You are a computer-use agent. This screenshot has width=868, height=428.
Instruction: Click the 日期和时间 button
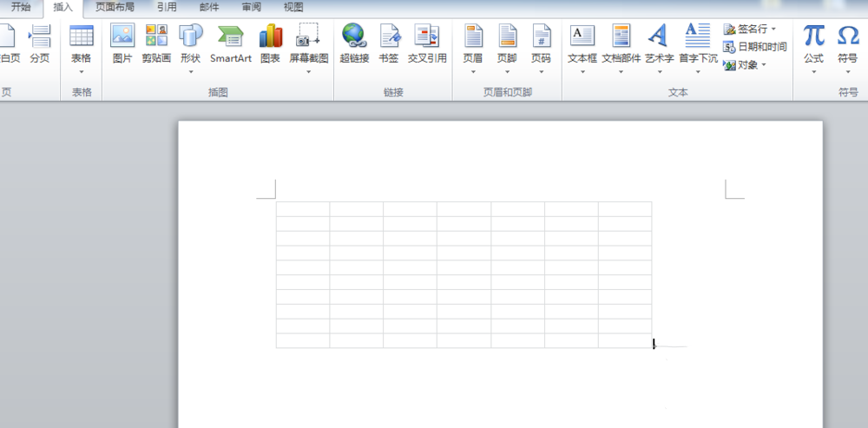click(755, 47)
